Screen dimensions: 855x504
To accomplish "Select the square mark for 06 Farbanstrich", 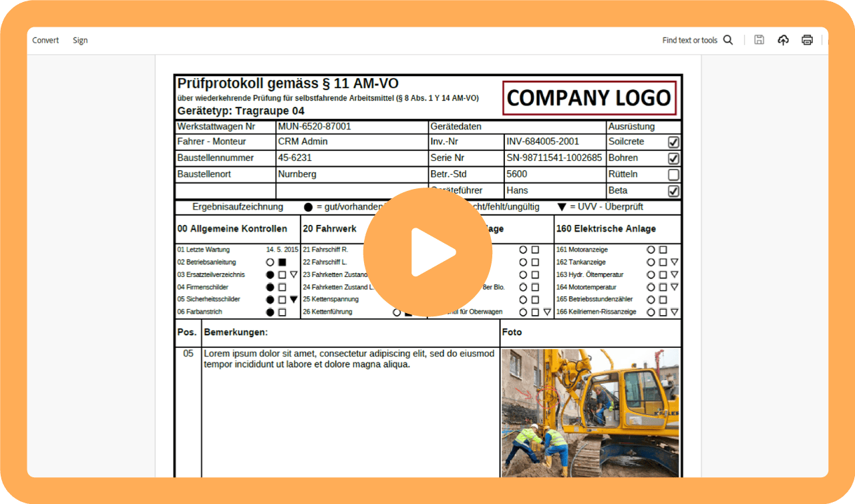I will 282,312.
